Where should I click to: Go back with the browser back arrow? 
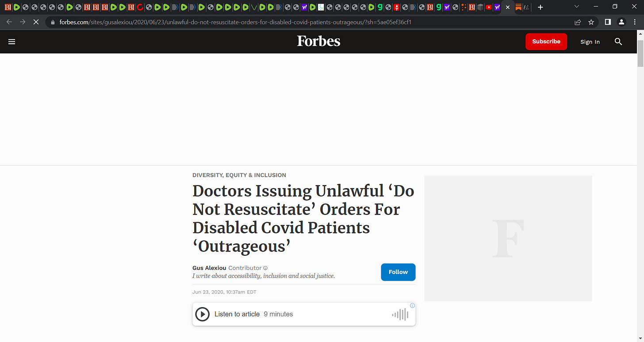tap(9, 22)
